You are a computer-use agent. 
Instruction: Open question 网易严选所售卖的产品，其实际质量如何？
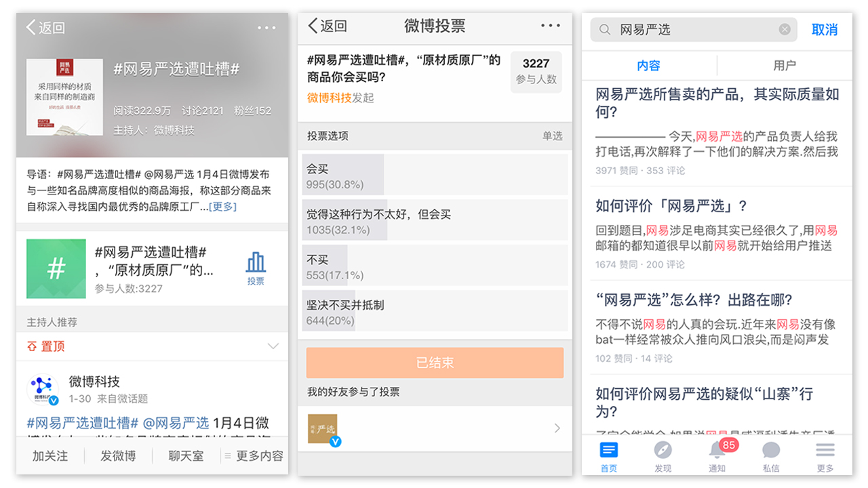click(717, 103)
